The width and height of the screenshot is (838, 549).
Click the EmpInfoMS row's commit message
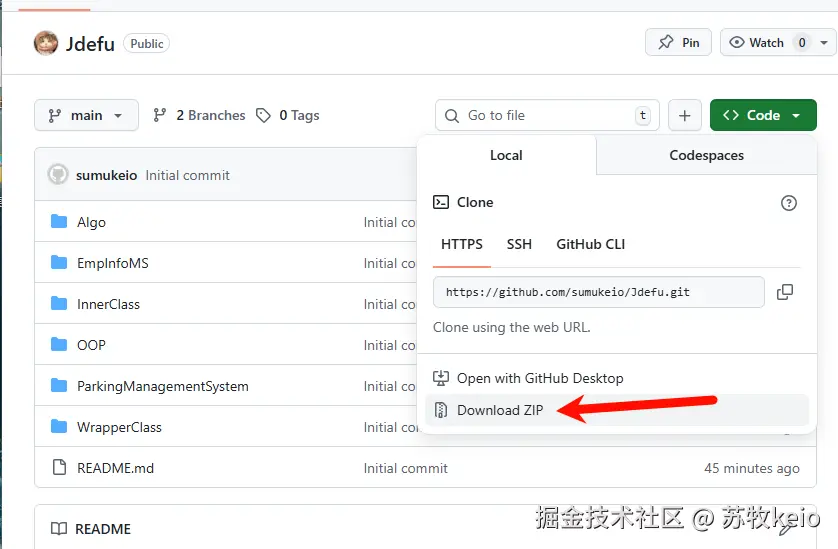point(390,264)
